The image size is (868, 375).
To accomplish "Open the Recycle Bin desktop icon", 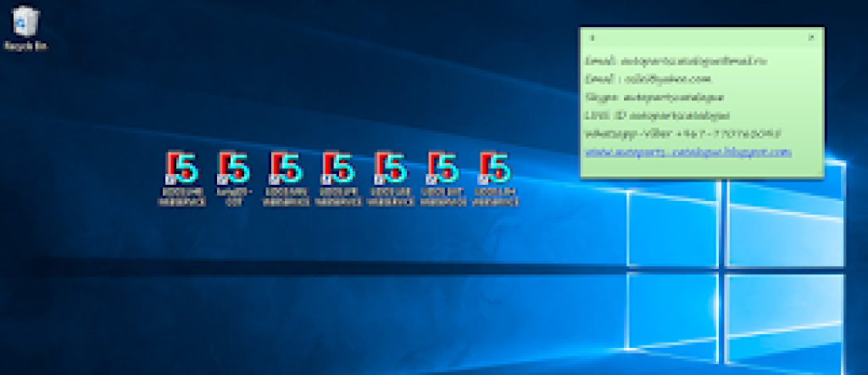I will 25,28.
